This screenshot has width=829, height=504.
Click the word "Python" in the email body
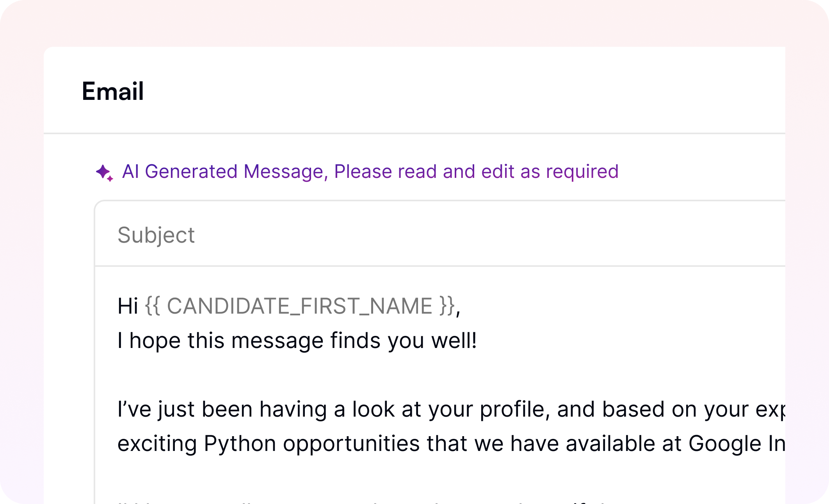[240, 444]
